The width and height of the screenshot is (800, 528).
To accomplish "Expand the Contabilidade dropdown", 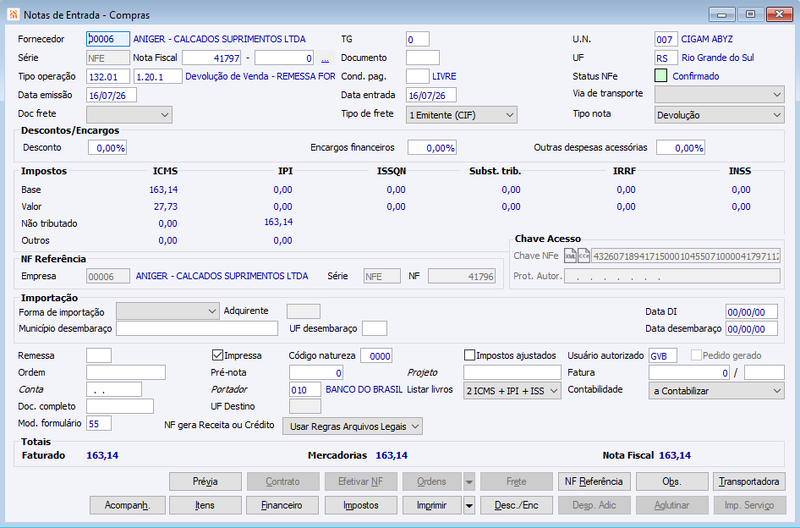I will [x=716, y=391].
